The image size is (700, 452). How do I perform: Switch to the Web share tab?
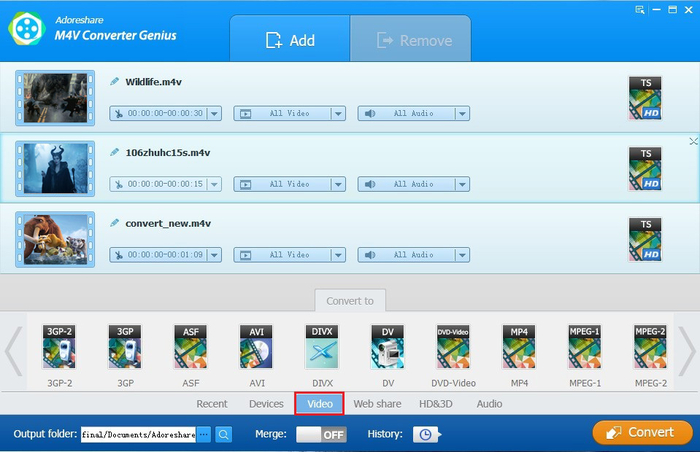377,404
